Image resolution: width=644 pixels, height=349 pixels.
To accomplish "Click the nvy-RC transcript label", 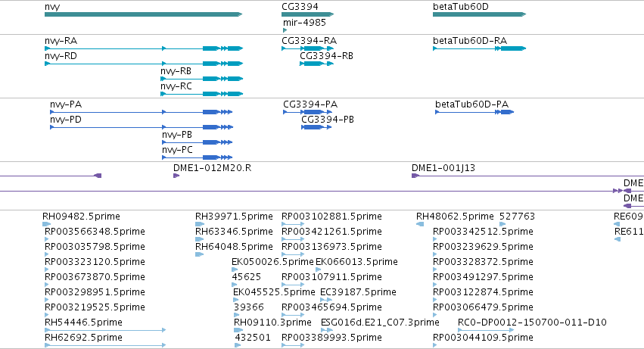I will coord(176,86).
